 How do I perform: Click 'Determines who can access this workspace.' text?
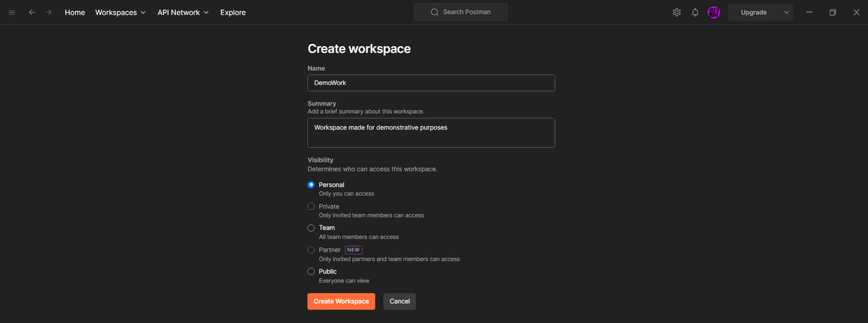pos(372,169)
